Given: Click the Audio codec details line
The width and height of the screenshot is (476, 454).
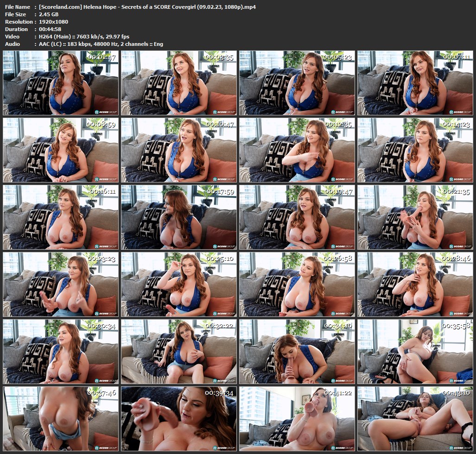Looking at the screenshot, I should coord(99,44).
